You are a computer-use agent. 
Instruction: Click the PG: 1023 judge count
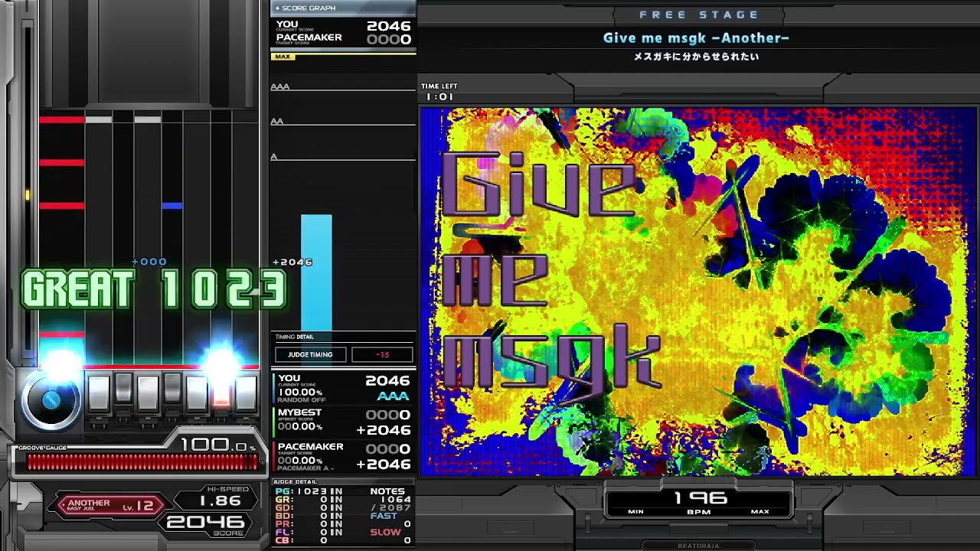click(x=309, y=491)
